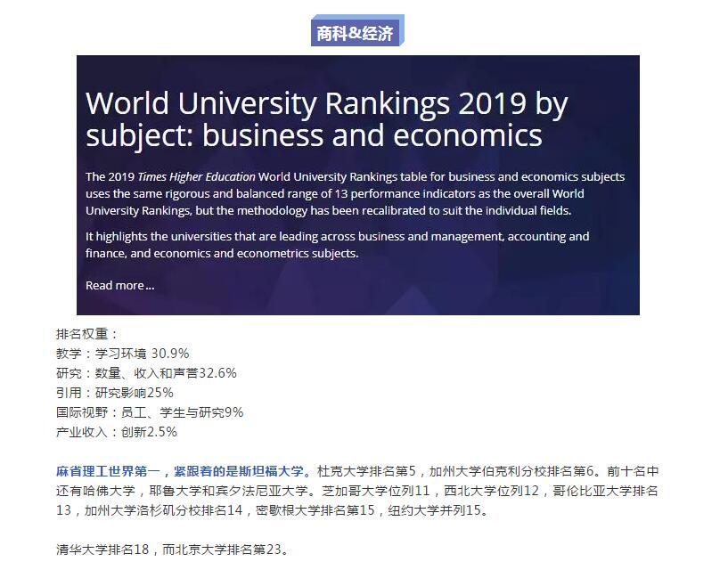Select the 产业收入：创新2.5% line

click(116, 432)
